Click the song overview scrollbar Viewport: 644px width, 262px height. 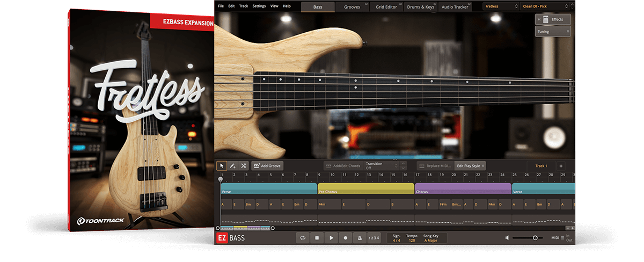pos(245,228)
